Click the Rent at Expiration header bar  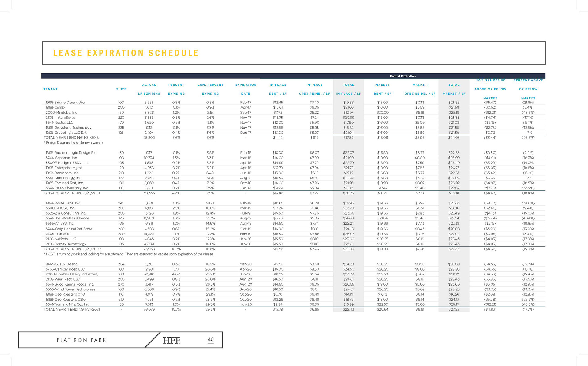tap(402, 76)
